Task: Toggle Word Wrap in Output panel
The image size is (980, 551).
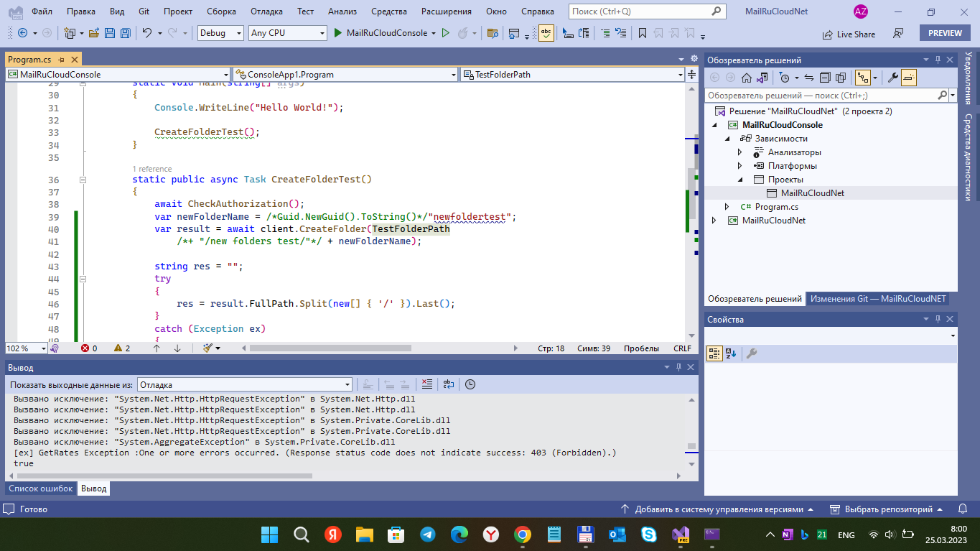Action: pos(449,384)
